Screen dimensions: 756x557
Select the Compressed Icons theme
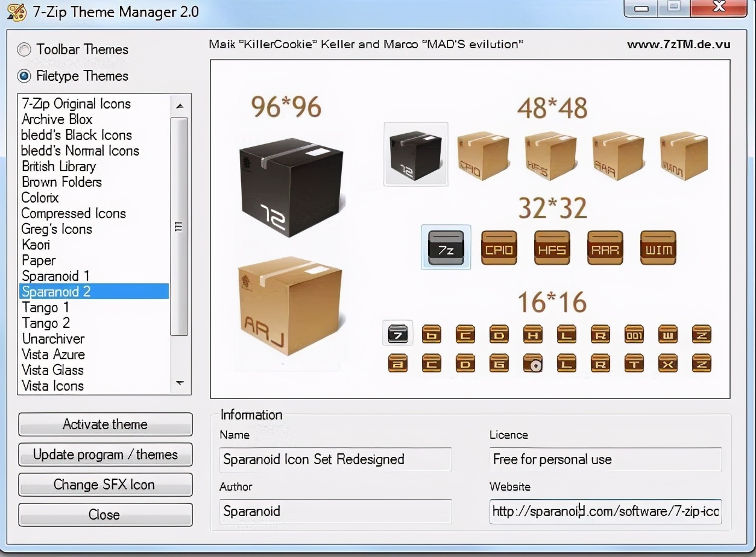(x=94, y=213)
